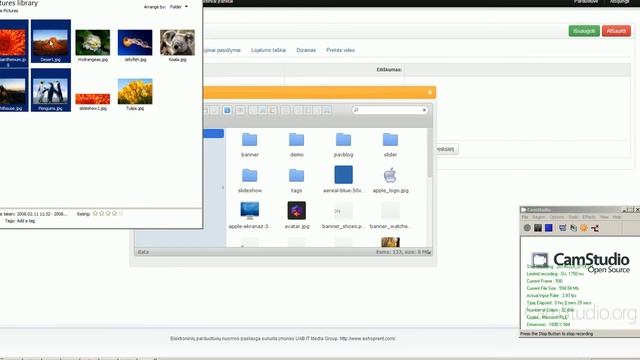Open CamStudio File menu
Image resolution: width=640 pixels, height=360 pixels.
[525, 217]
